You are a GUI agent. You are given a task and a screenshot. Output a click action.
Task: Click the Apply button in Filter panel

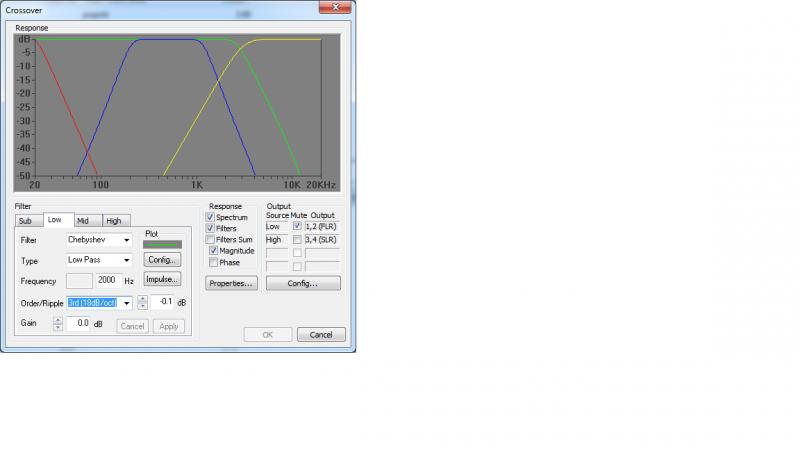point(168,327)
